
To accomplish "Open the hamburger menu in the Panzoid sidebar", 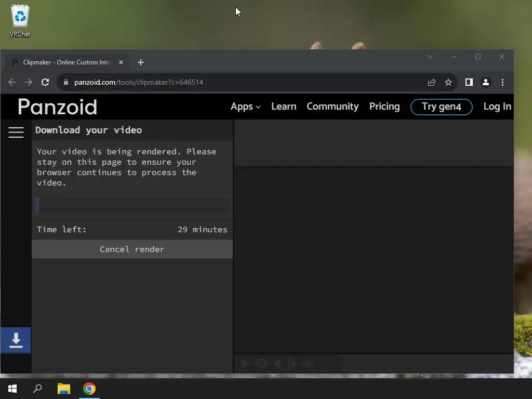I will (16, 132).
